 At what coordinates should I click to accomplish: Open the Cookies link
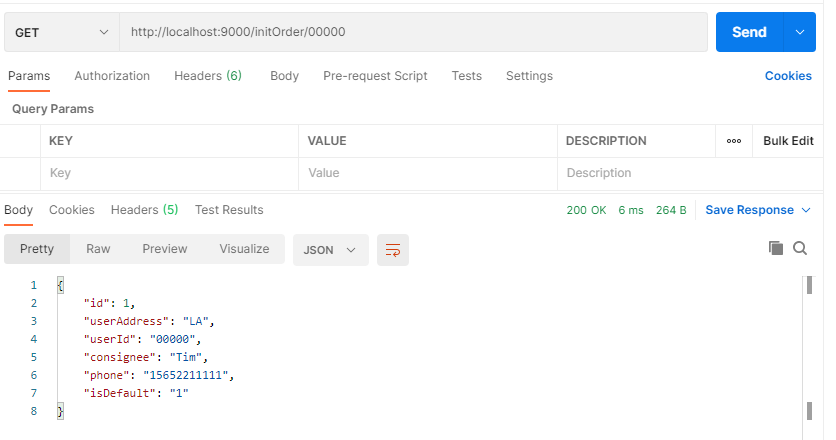788,76
